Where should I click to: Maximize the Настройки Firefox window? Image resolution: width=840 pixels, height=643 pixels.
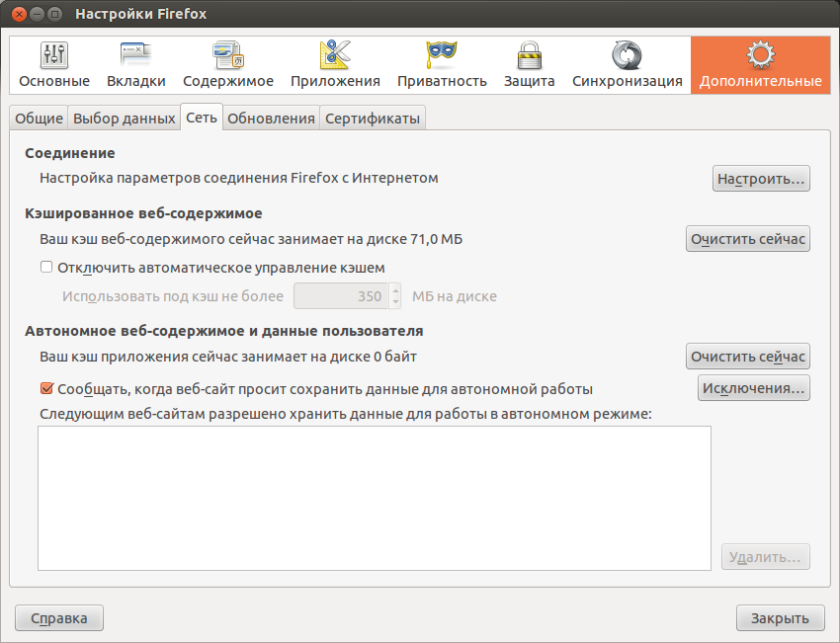coord(54,14)
